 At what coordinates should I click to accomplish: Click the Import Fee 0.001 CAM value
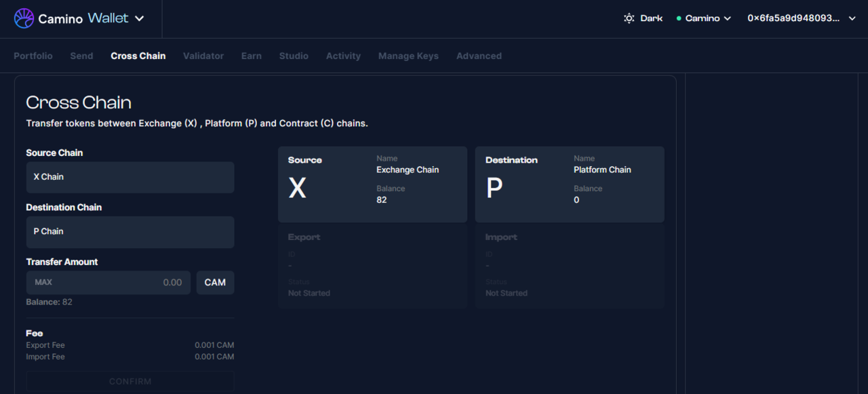coord(214,357)
